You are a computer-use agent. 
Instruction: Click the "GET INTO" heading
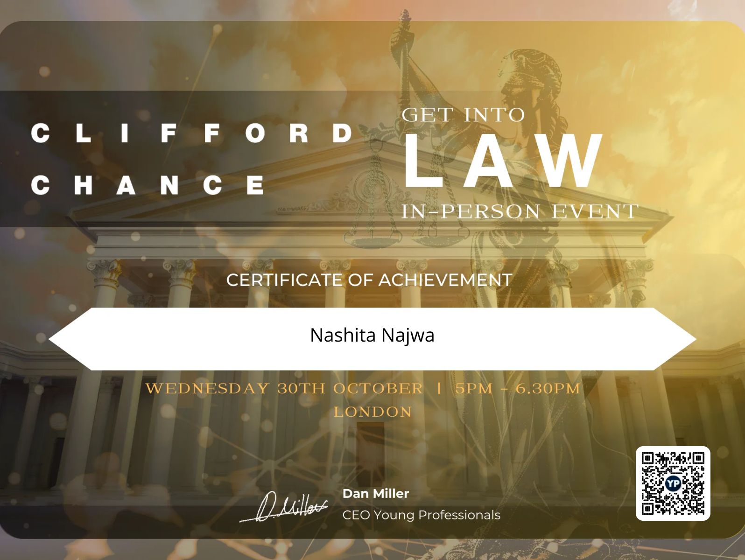pos(463,115)
